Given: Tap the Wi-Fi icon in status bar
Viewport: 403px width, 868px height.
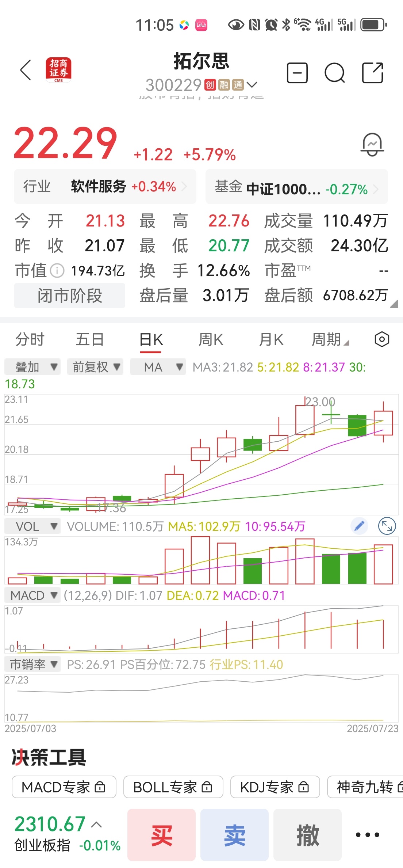Looking at the screenshot, I should [x=302, y=24].
